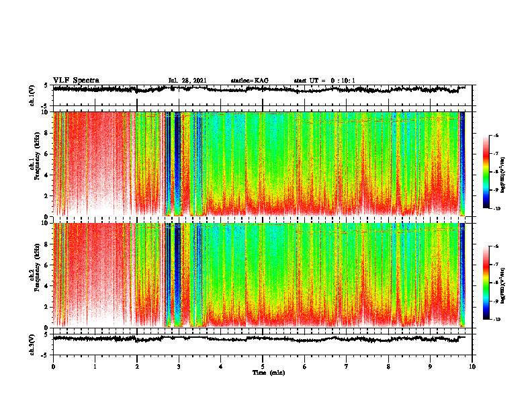Click the "6" tick on the time axis

pos(305,367)
